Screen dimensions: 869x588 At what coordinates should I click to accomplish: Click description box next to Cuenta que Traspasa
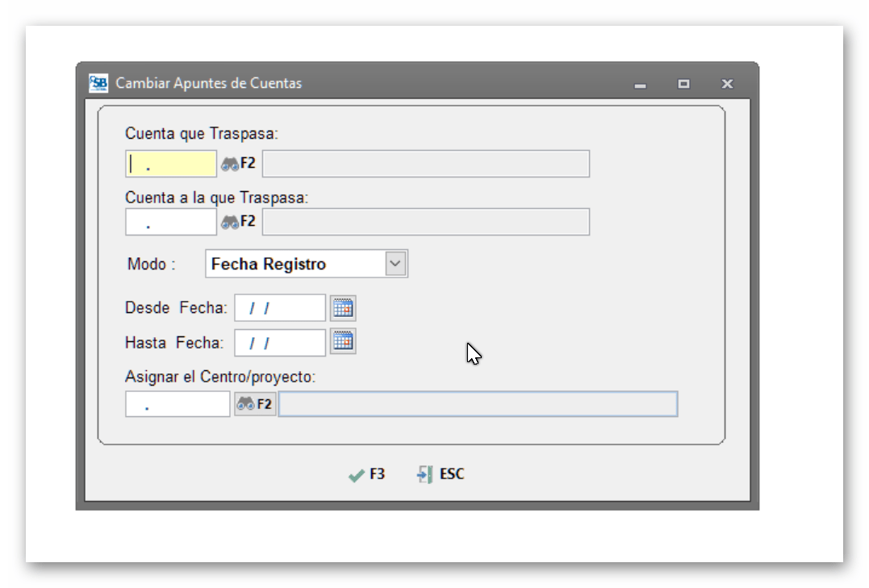425,164
